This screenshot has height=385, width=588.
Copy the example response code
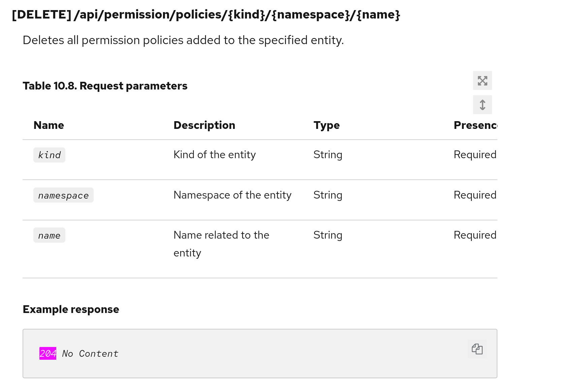477,349
